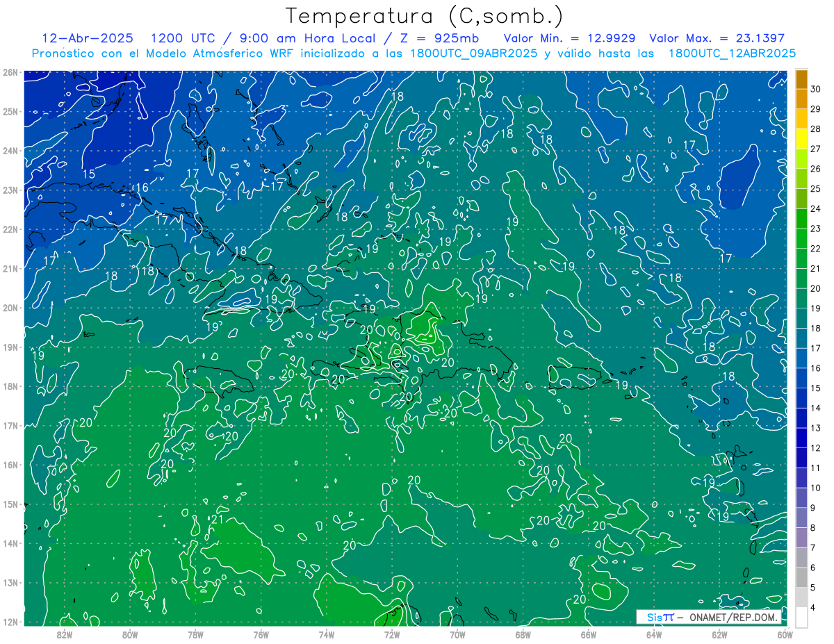Click the 76W longitude axis label

click(261, 634)
